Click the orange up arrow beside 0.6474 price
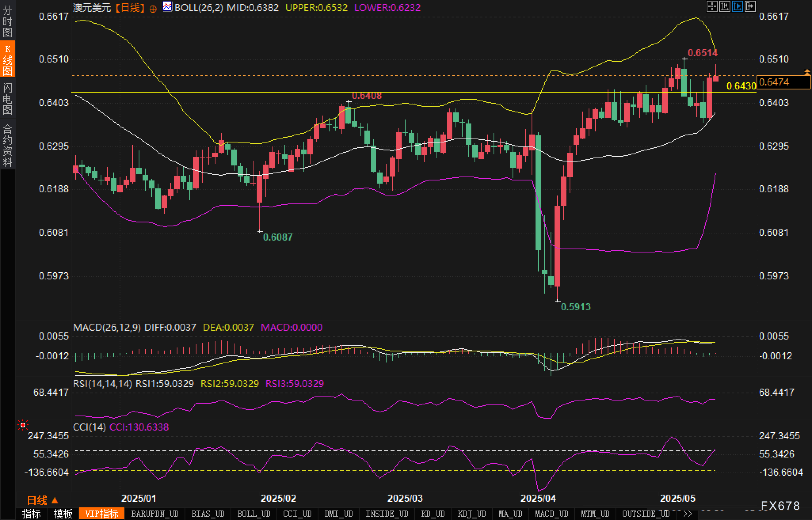The image size is (812, 520). (807, 72)
